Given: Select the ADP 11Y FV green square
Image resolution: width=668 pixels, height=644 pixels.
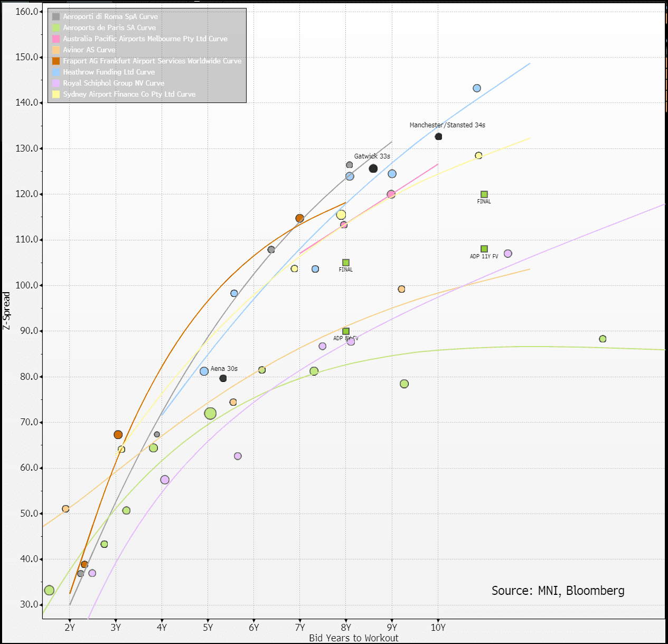Looking at the screenshot, I should click(484, 249).
